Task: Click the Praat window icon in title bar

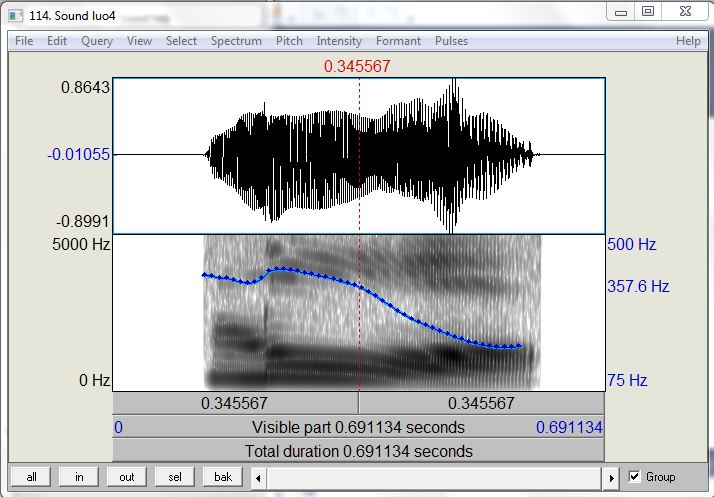Action: (16, 16)
